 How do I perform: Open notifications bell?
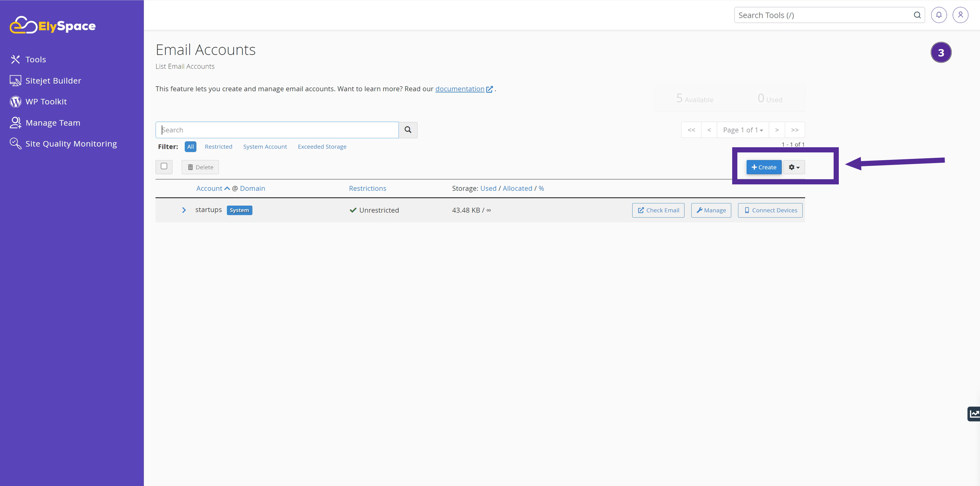(x=939, y=15)
